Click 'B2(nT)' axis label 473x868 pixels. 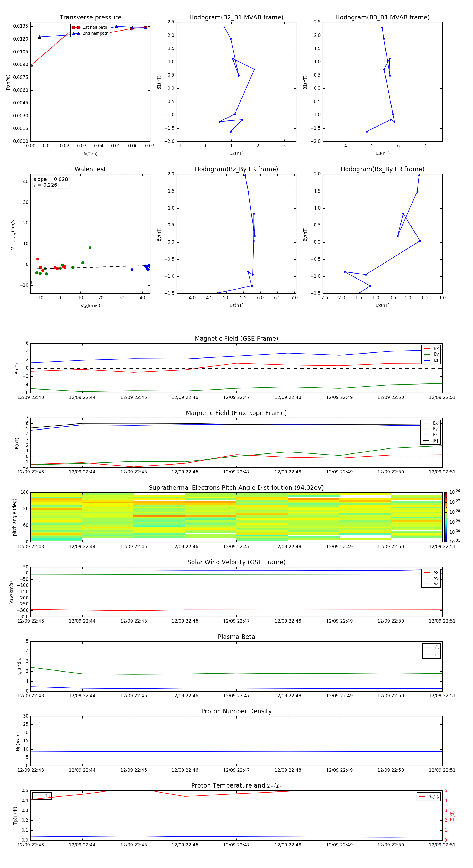click(236, 153)
